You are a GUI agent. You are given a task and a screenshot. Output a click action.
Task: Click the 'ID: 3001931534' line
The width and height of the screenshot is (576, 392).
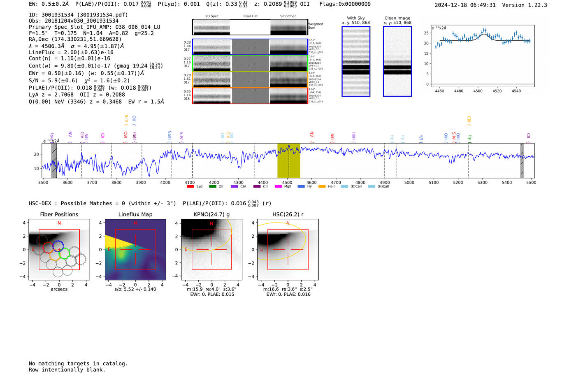tap(78, 15)
